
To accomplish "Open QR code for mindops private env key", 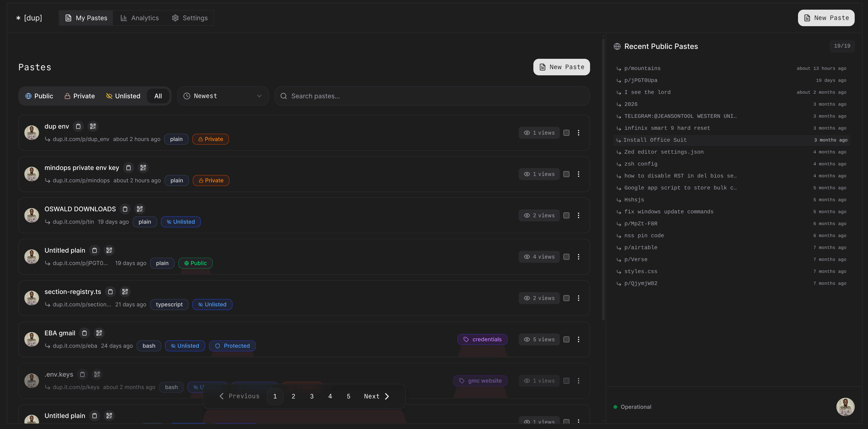I will pyautogui.click(x=143, y=167).
